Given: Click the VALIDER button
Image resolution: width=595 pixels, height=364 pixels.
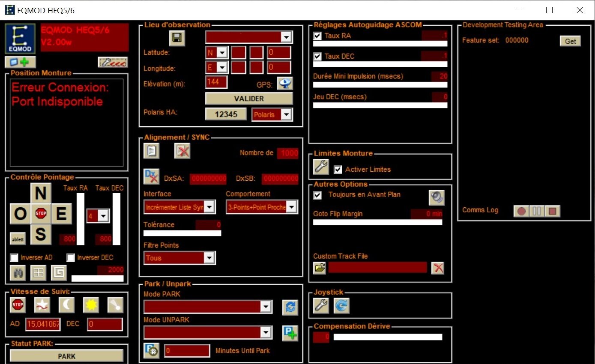Looking at the screenshot, I should point(249,98).
